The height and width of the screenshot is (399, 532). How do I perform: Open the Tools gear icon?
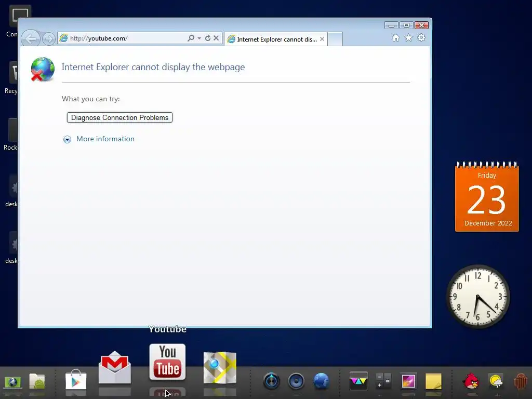421,37
